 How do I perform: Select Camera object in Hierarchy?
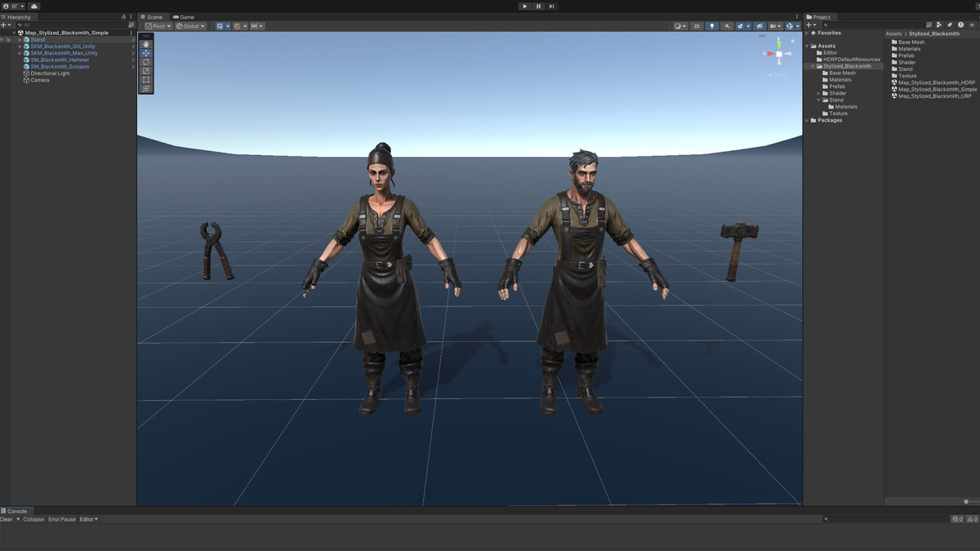coord(36,80)
